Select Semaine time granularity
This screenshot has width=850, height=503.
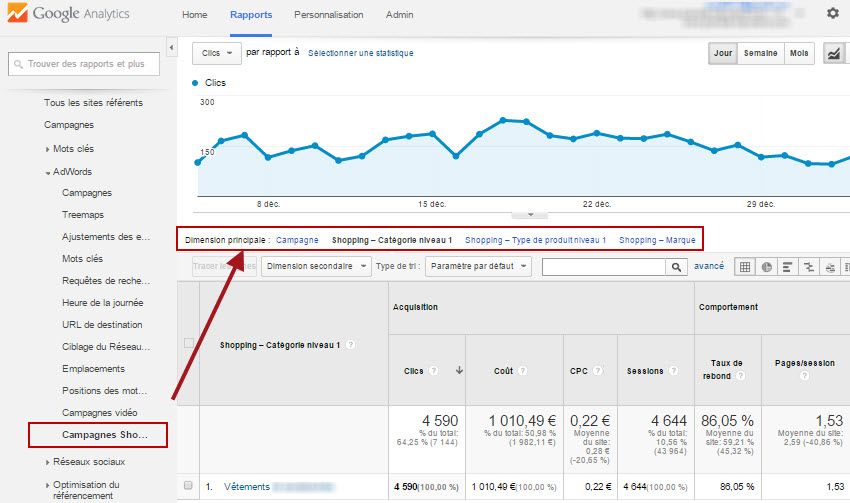point(760,53)
